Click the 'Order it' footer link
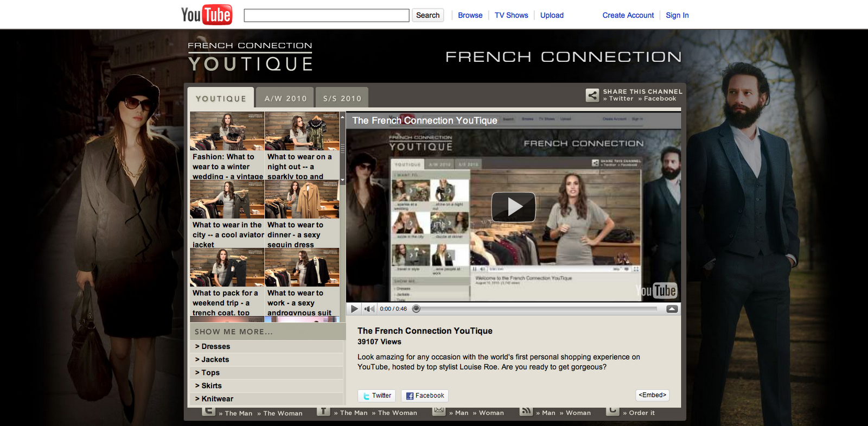The height and width of the screenshot is (426, 868). click(639, 413)
